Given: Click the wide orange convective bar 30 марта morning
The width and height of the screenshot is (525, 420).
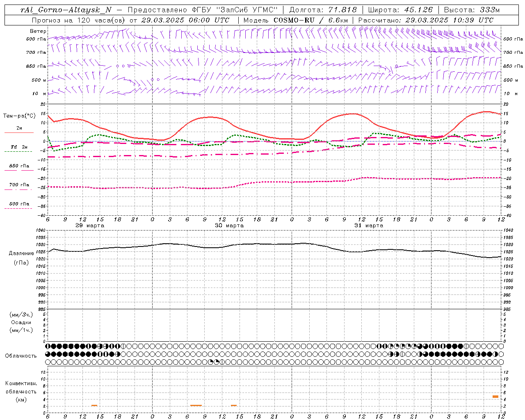Looking at the screenshot, I should (x=196, y=406).
